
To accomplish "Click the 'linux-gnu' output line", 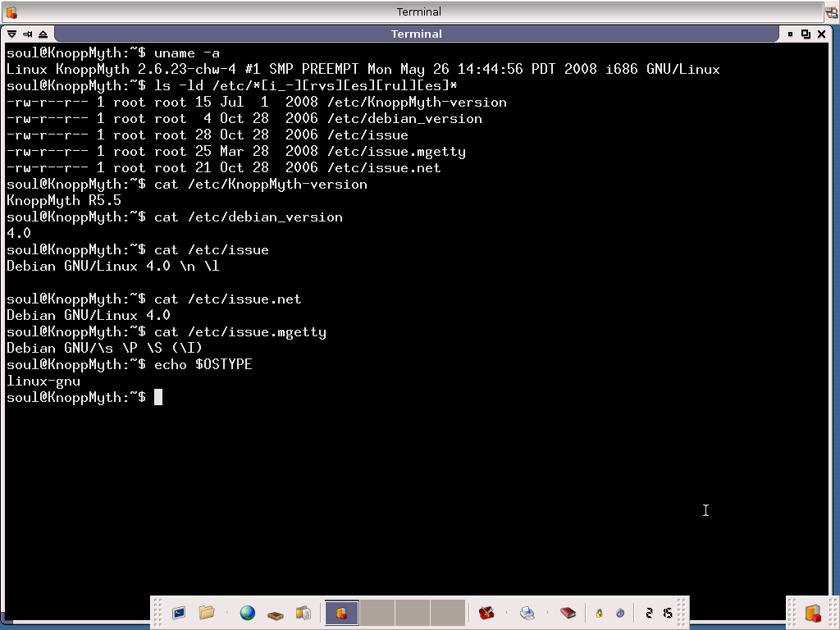I will [43, 381].
